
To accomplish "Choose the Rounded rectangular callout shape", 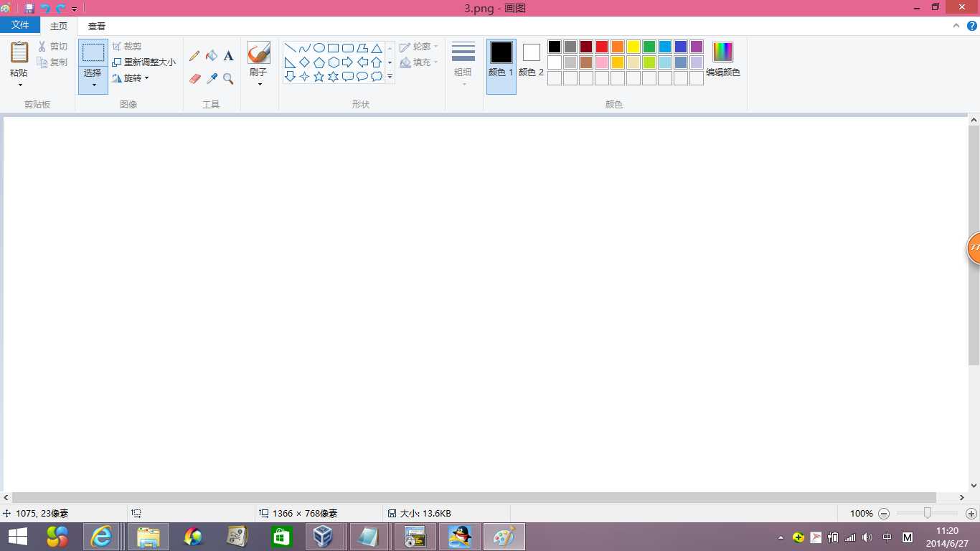I will coord(347,76).
